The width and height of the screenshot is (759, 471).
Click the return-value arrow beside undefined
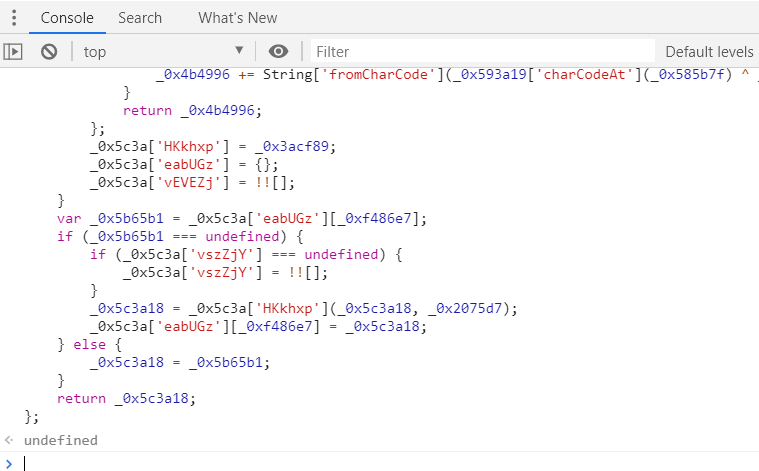coord(9,440)
